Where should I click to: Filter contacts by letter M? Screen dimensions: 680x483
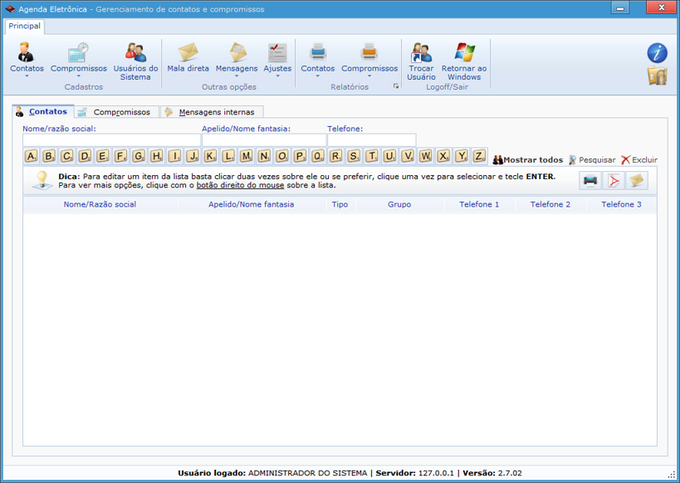246,156
